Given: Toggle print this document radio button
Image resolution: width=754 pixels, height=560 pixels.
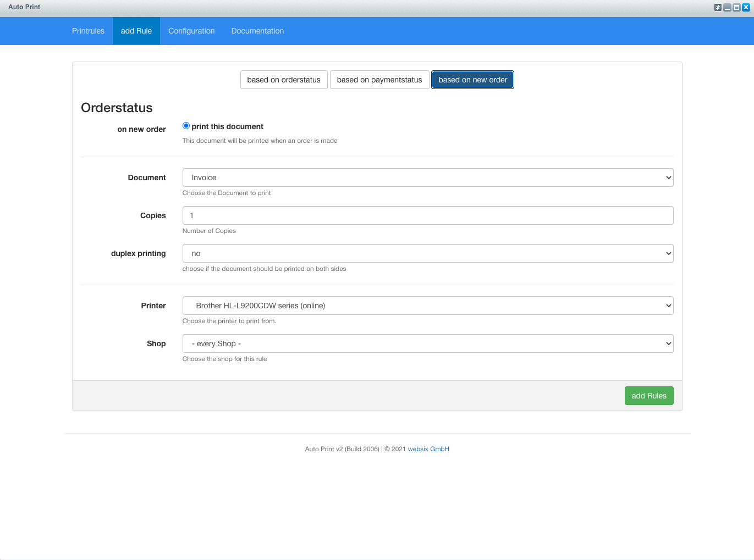Looking at the screenshot, I should [186, 126].
